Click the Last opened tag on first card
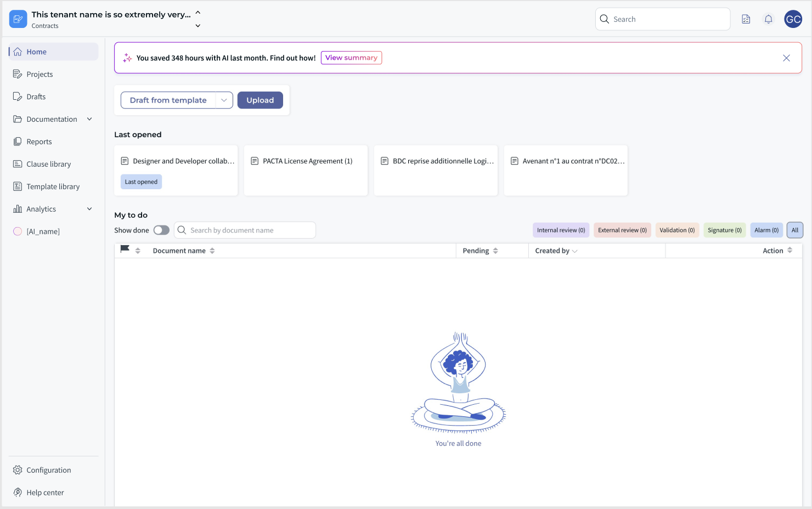Screen dimensions: 812x509 click(141, 182)
